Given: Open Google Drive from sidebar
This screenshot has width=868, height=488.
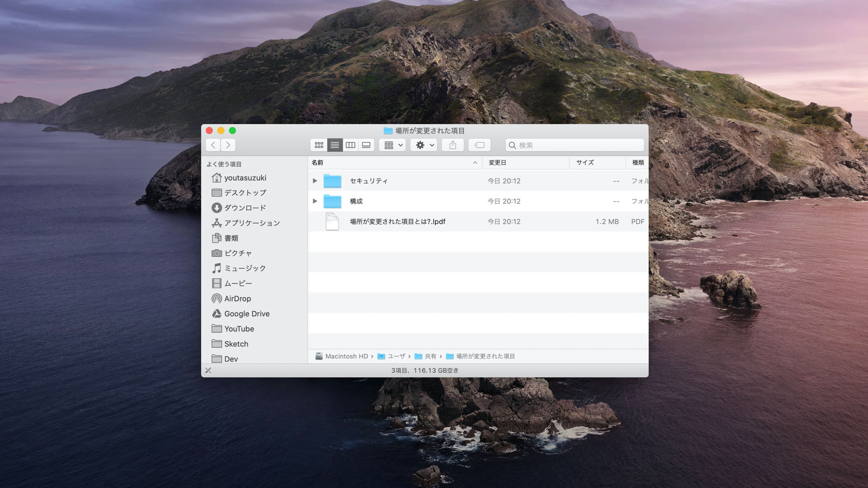Looking at the screenshot, I should 246,314.
